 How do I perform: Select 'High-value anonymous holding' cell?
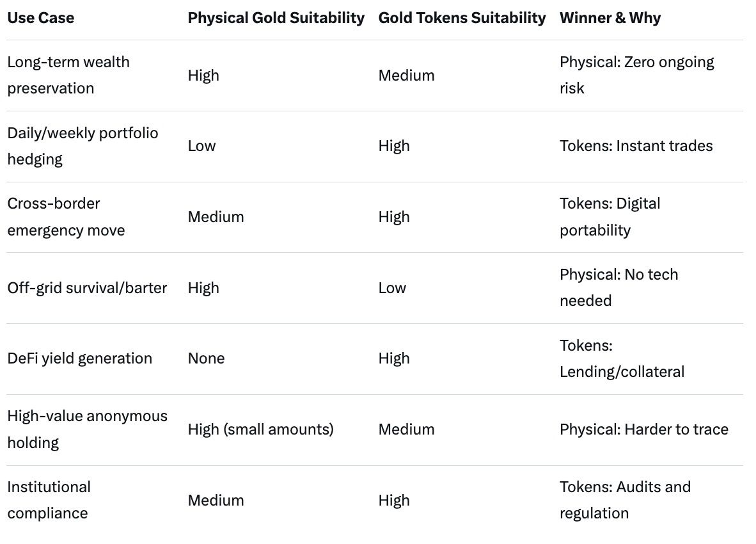[87, 429]
